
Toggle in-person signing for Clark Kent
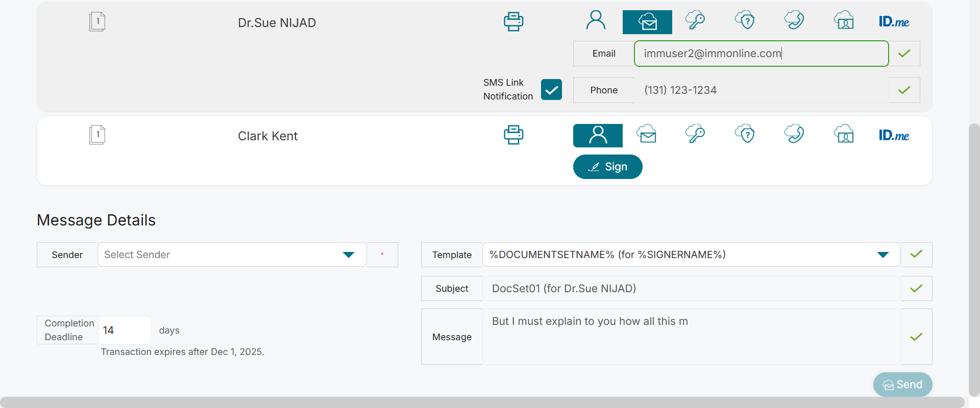point(598,136)
